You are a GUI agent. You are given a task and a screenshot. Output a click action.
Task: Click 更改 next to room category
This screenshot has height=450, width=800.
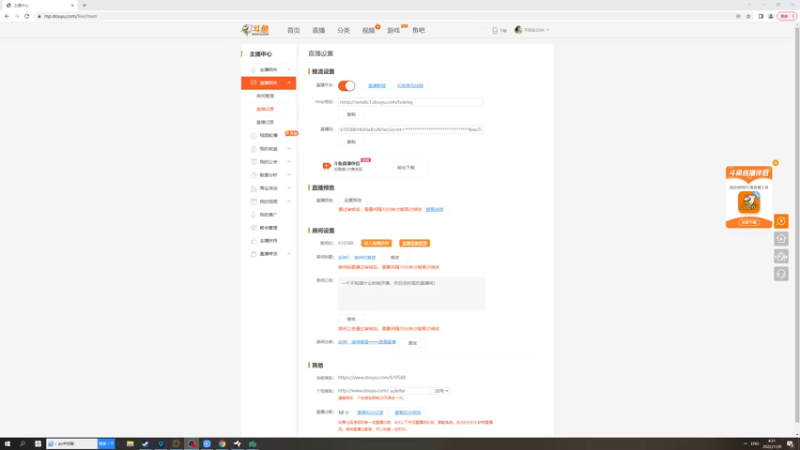(412, 343)
